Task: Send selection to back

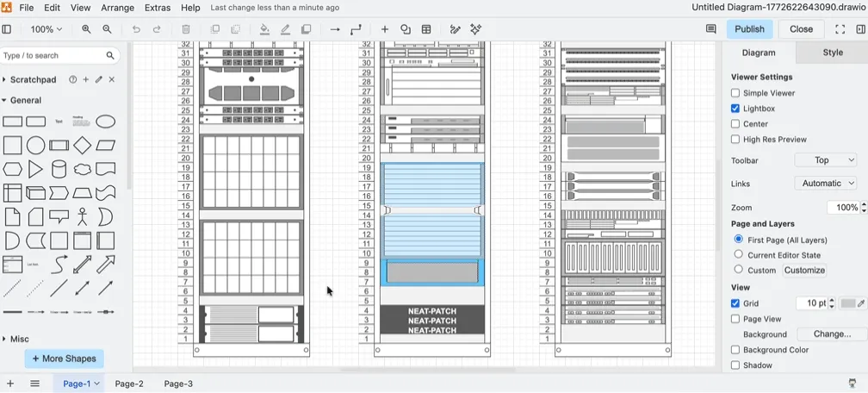Action: point(236,29)
